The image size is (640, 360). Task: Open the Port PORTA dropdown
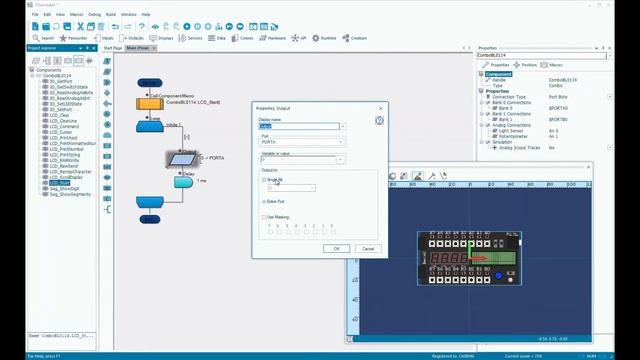[x=302, y=142]
